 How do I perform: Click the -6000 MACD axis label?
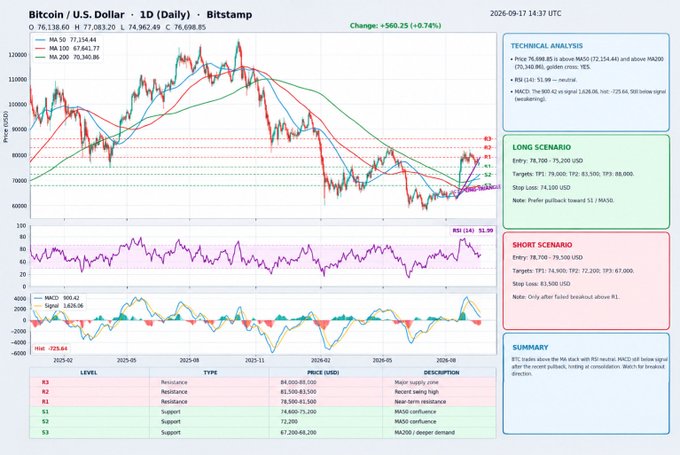pos(19,354)
